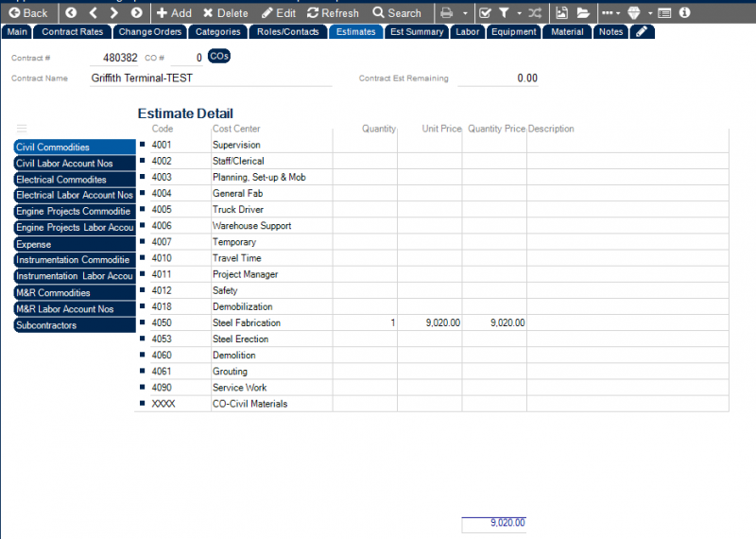Click the total 9,020.00 at bottom
The width and height of the screenshot is (756, 539).
(493, 523)
